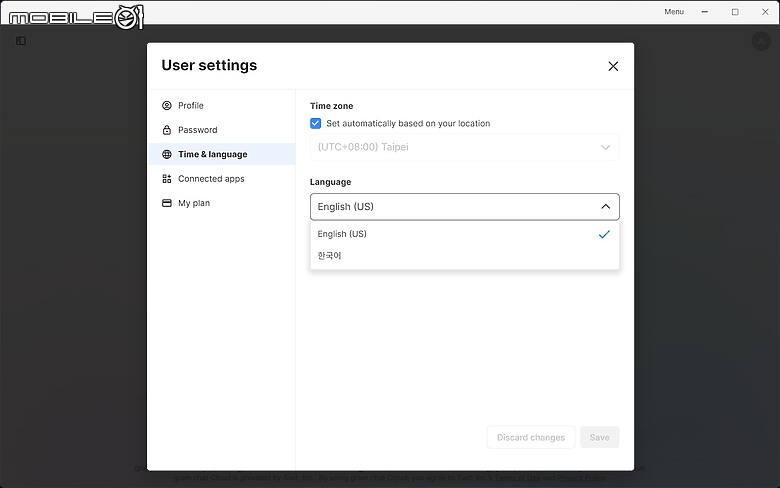Switch to the Connected apps section label
Viewport: 780px width, 488px height.
click(211, 179)
